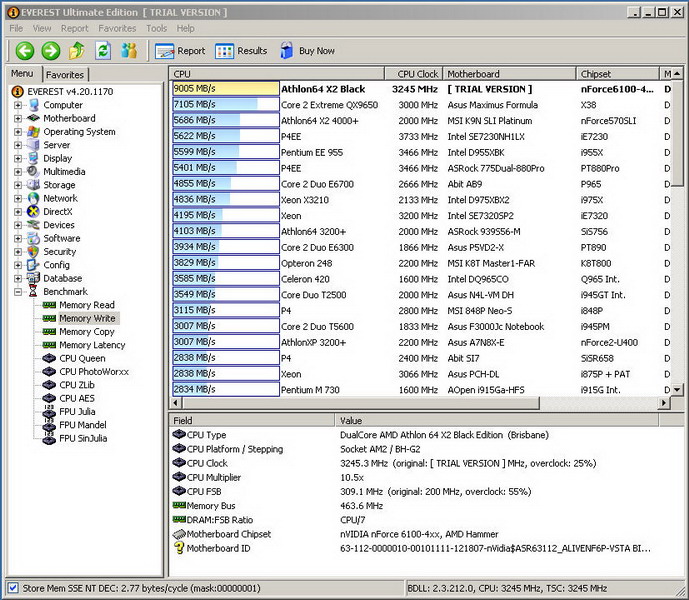Sort by the Chipset column header
This screenshot has height=600, width=689.
coord(618,74)
